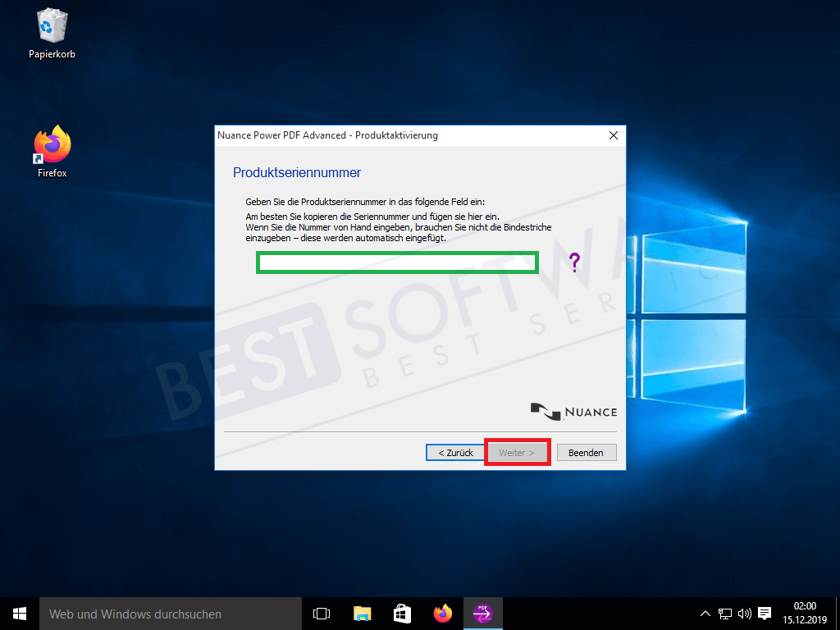Open the network icon in system tray

point(725,614)
